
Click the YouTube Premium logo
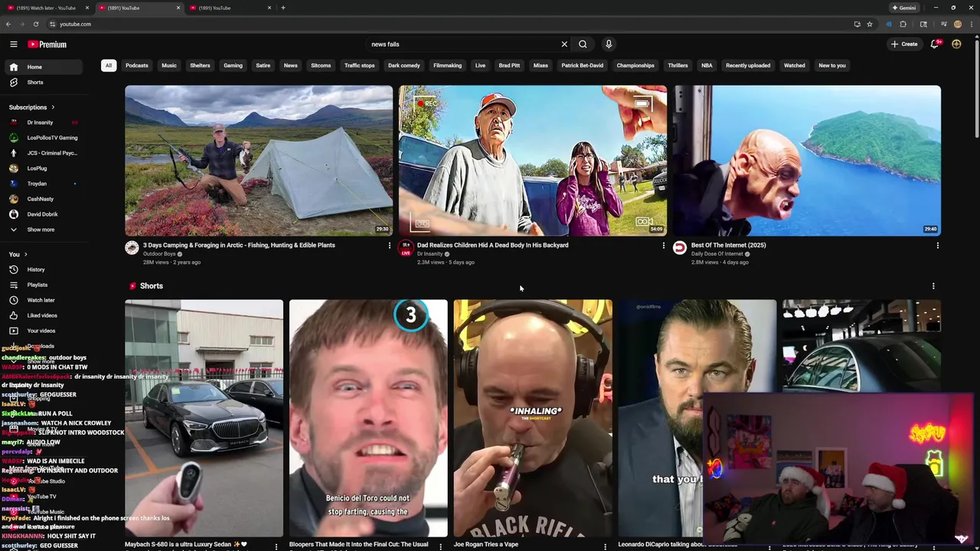[47, 44]
